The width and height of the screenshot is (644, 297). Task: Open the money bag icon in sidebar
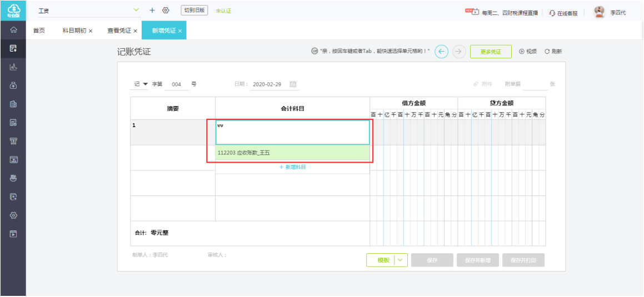tap(13, 85)
